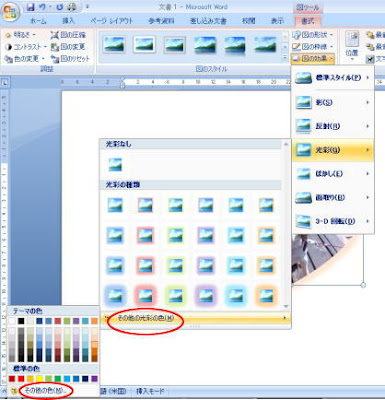This screenshot has width=385, height=400.
Task: Pick the aqua glow in the third glow row
Action: coord(236,265)
